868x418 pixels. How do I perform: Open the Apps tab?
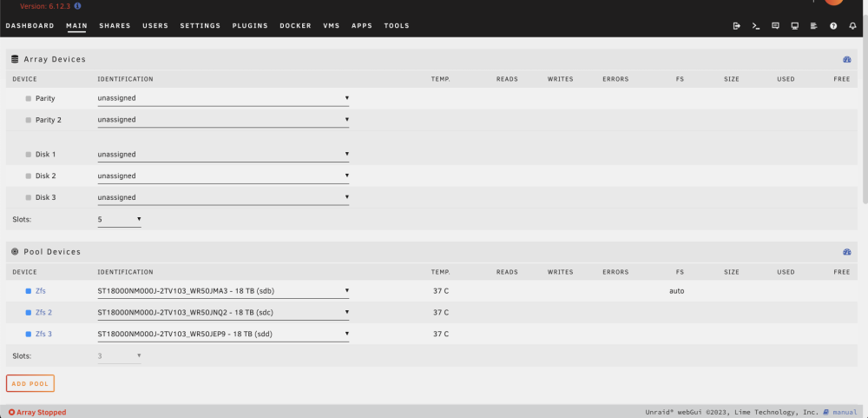click(x=361, y=25)
